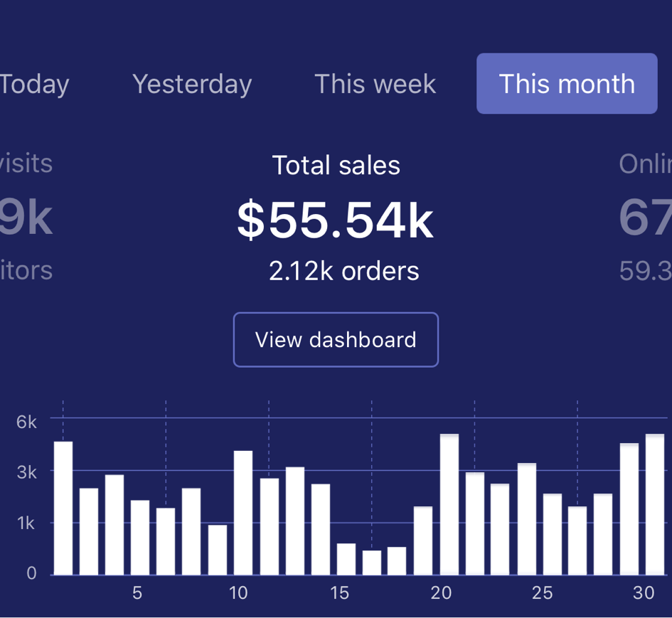Tap the 5 label on the x-axis
672x618 pixels.
click(137, 592)
